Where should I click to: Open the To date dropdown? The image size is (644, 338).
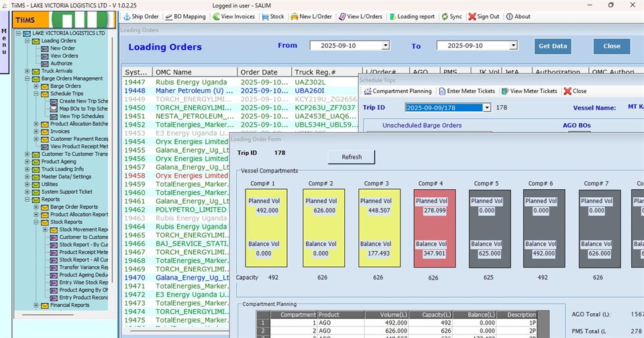(x=513, y=46)
